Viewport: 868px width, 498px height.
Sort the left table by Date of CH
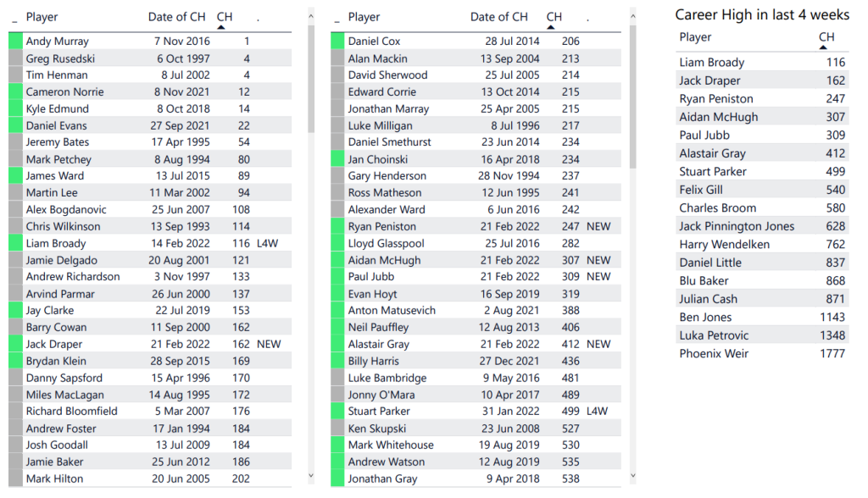click(176, 17)
